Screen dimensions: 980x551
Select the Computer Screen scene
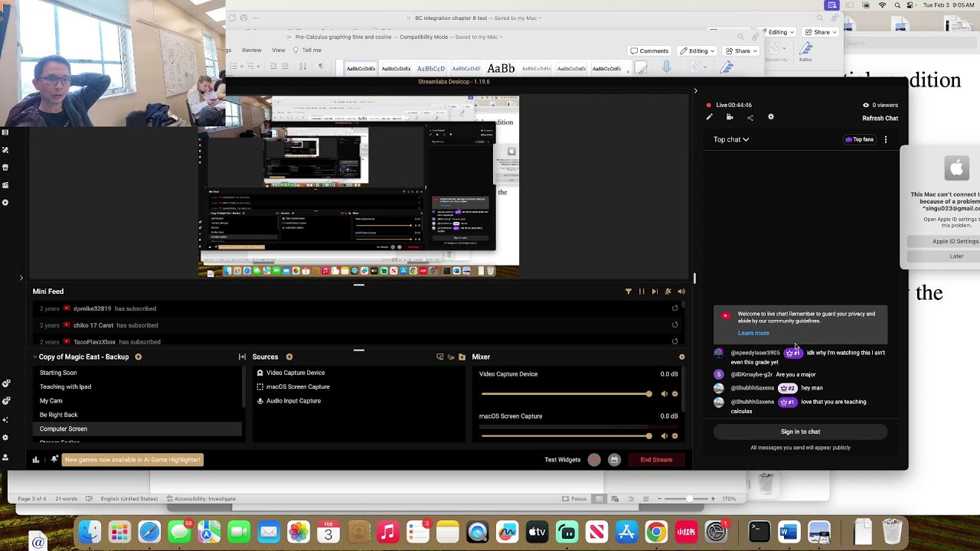point(138,429)
